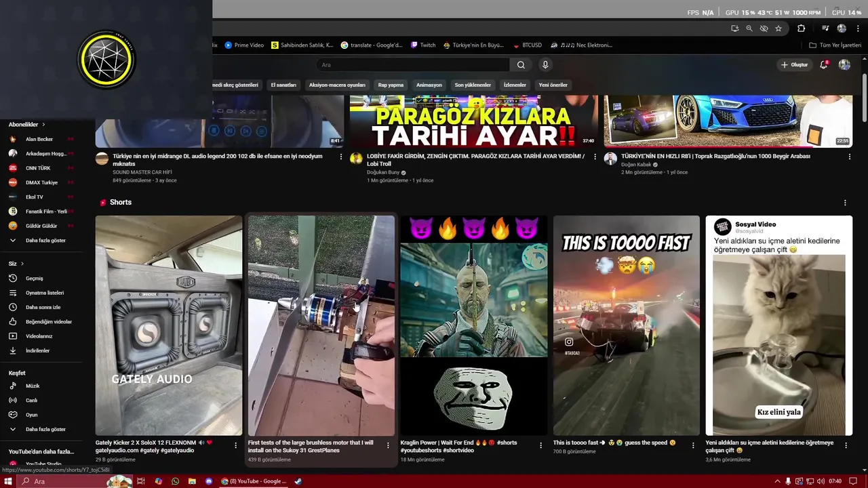The image size is (868, 488).
Task: Open menu for DL audio midrange video
Action: pos(340,157)
